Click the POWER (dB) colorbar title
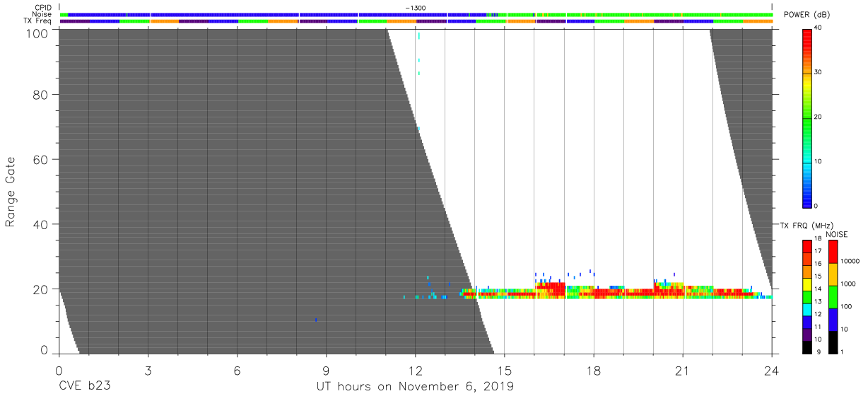Viewport: 868px width, 401px height. click(807, 15)
